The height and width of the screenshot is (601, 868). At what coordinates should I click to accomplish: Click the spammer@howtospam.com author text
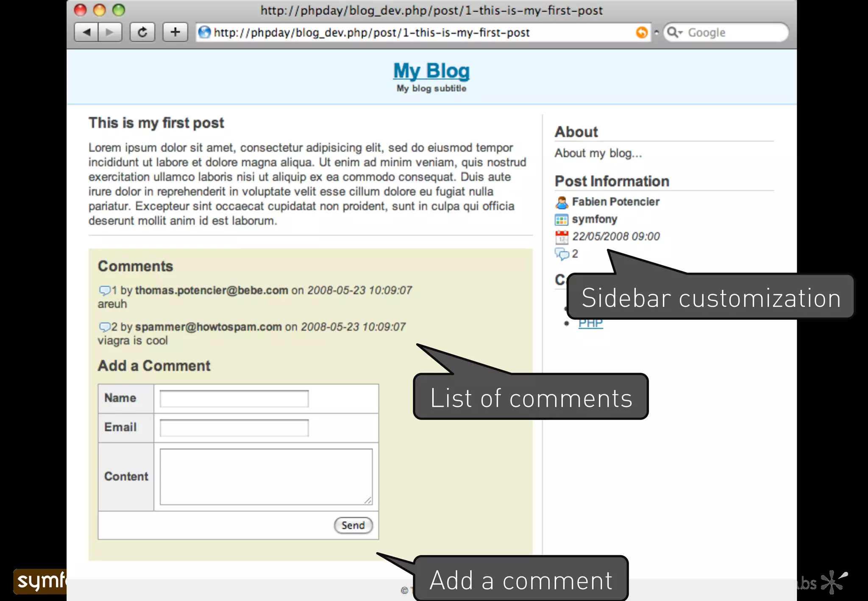tap(208, 327)
